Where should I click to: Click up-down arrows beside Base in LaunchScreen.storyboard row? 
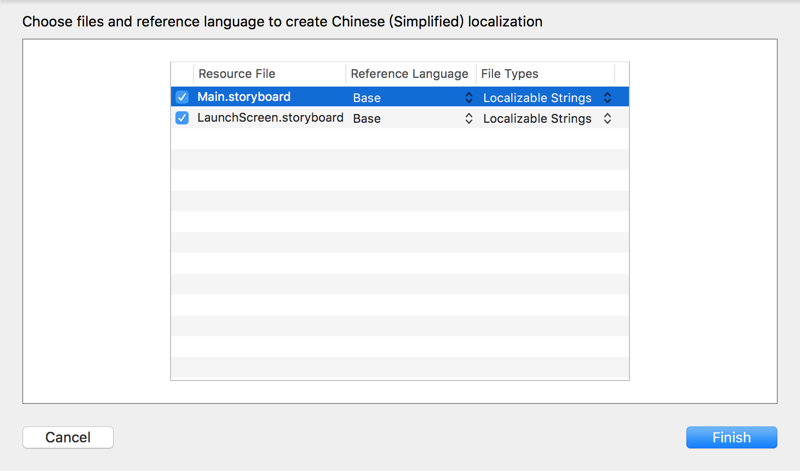468,118
